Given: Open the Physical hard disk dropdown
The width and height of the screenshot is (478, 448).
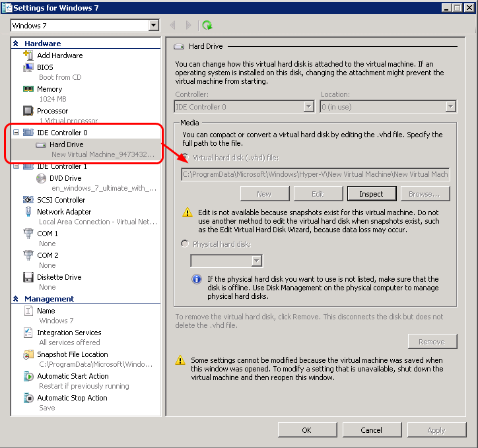Looking at the screenshot, I should click(x=257, y=261).
